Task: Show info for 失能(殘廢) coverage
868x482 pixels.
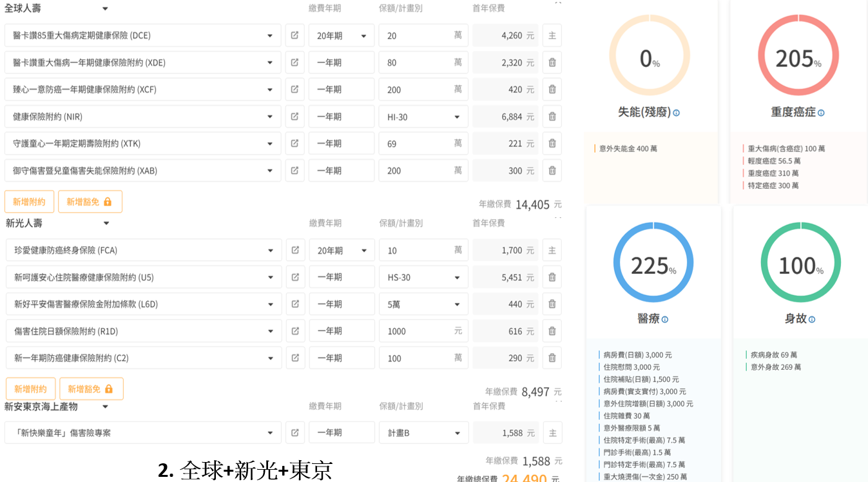Action: (677, 113)
